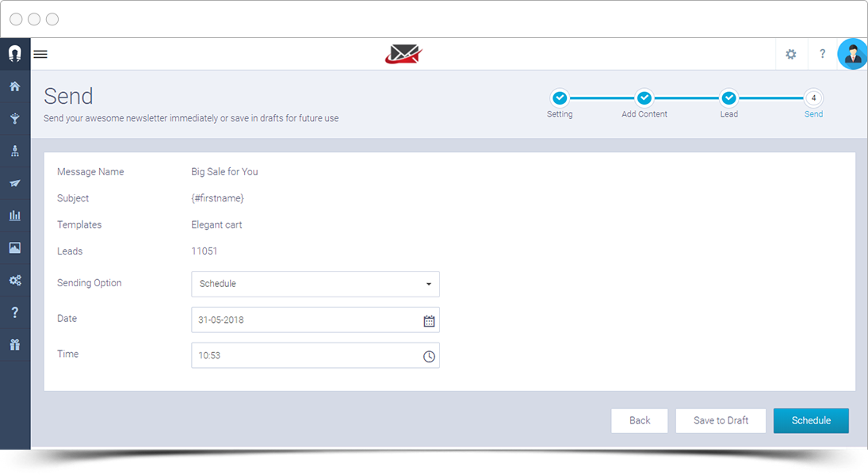Select step 4 Send
Viewport: 868px width, 475px height.
(814, 98)
